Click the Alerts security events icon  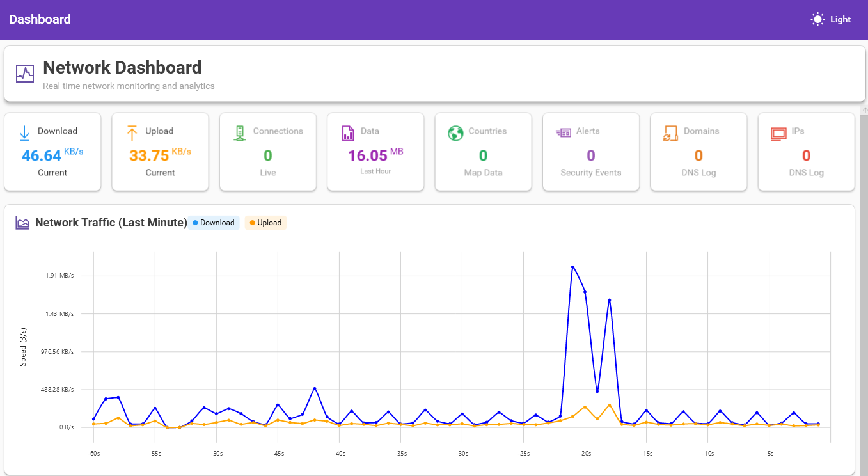[x=563, y=132]
